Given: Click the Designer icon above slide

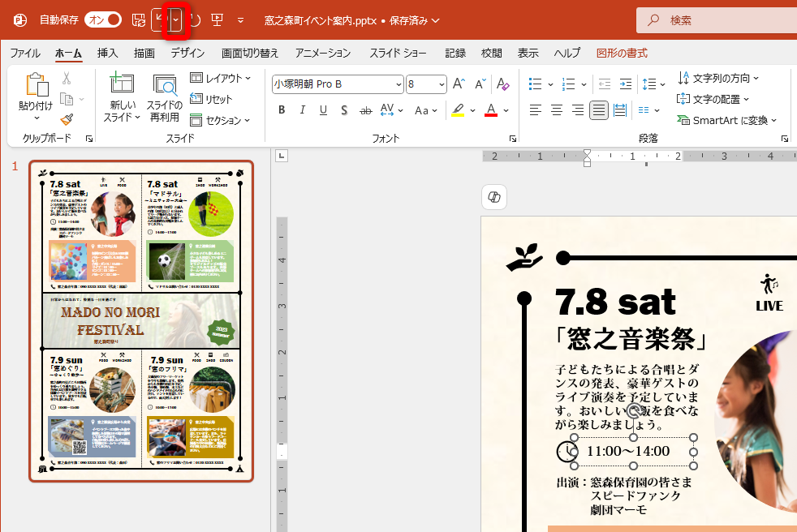Looking at the screenshot, I should (x=494, y=197).
